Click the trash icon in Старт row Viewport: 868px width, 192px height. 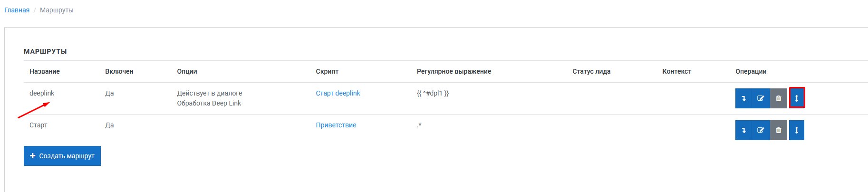[779, 130]
